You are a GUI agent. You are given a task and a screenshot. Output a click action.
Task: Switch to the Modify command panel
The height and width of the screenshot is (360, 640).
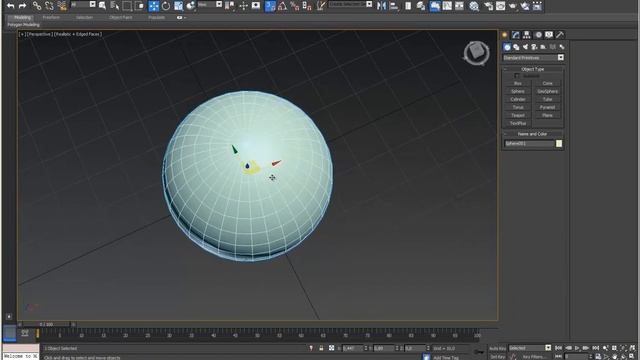pos(516,35)
